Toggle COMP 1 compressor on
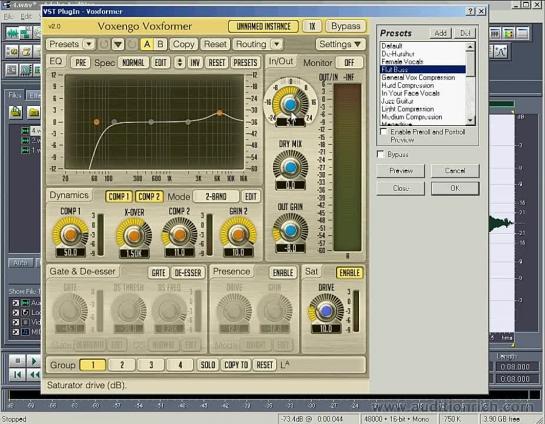545x424 pixels. tap(119, 197)
